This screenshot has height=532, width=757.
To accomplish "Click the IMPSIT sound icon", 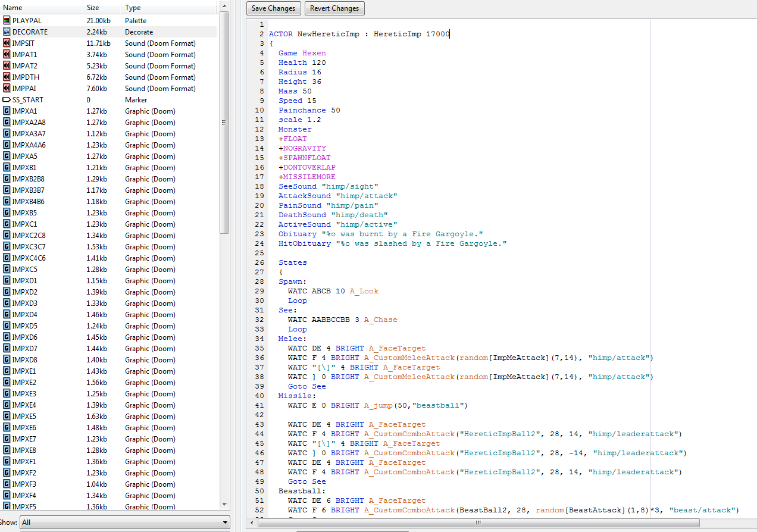I will pos(7,43).
